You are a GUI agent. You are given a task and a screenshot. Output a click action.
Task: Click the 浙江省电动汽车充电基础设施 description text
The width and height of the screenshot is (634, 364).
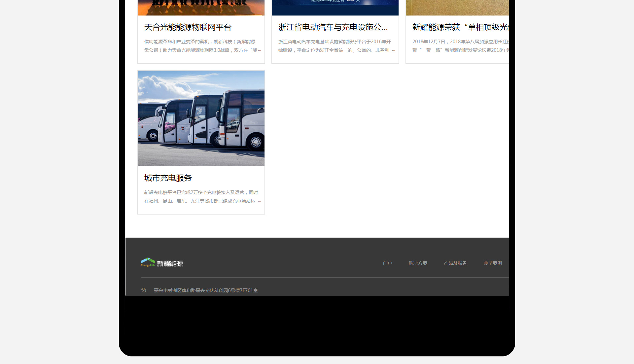pyautogui.click(x=336, y=46)
